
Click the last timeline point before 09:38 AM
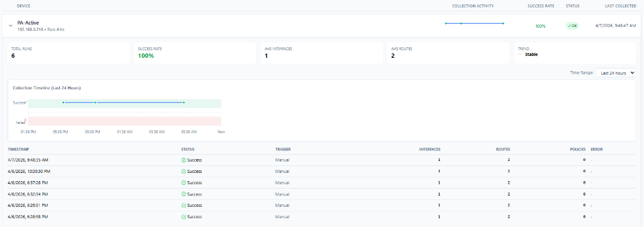click(x=184, y=102)
